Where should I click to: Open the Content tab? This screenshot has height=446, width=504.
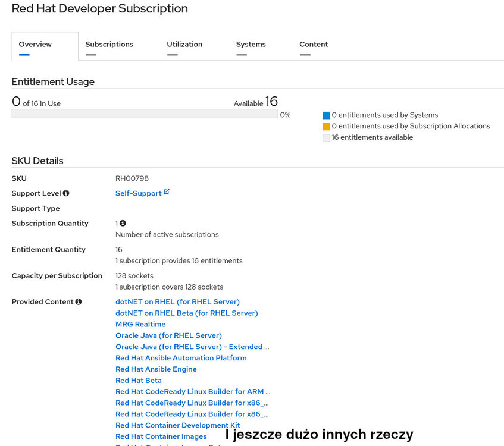(314, 45)
